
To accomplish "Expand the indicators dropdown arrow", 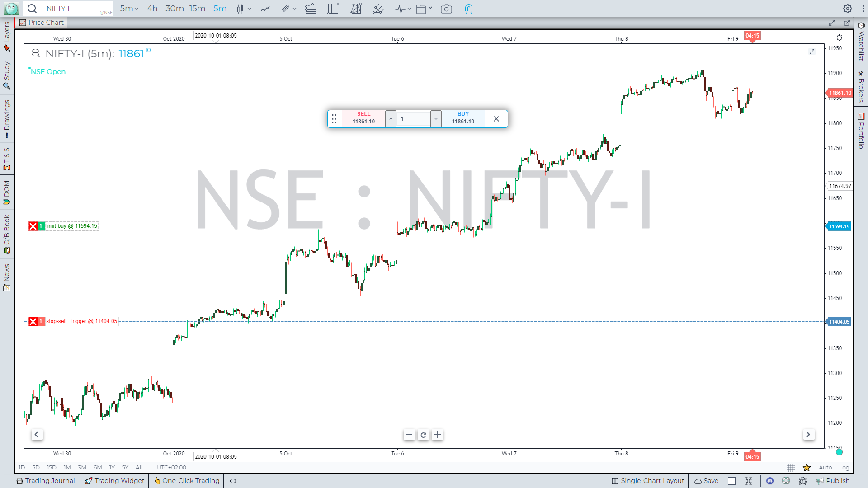I will pyautogui.click(x=409, y=9).
